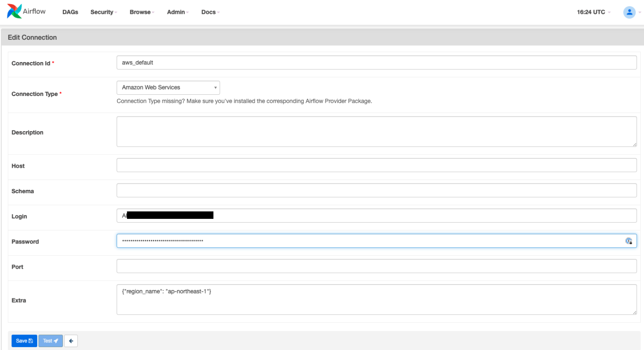This screenshot has height=350, width=644.
Task: Click the reveal icon in the Password field
Action: 629,241
